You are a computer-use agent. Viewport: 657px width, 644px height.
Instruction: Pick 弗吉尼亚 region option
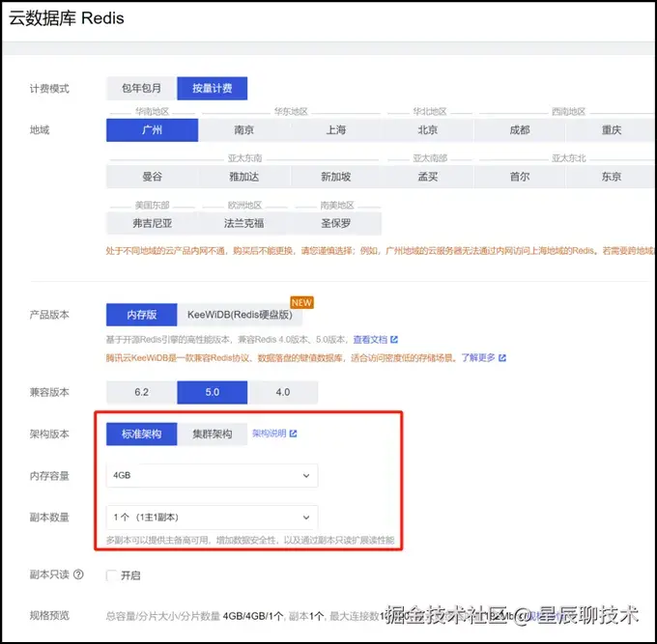152,223
